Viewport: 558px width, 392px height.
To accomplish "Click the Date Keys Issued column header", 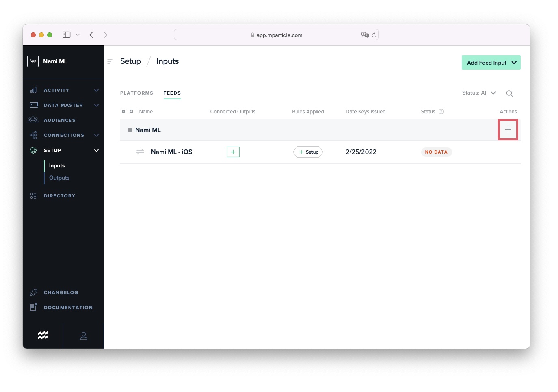I will click(x=366, y=112).
